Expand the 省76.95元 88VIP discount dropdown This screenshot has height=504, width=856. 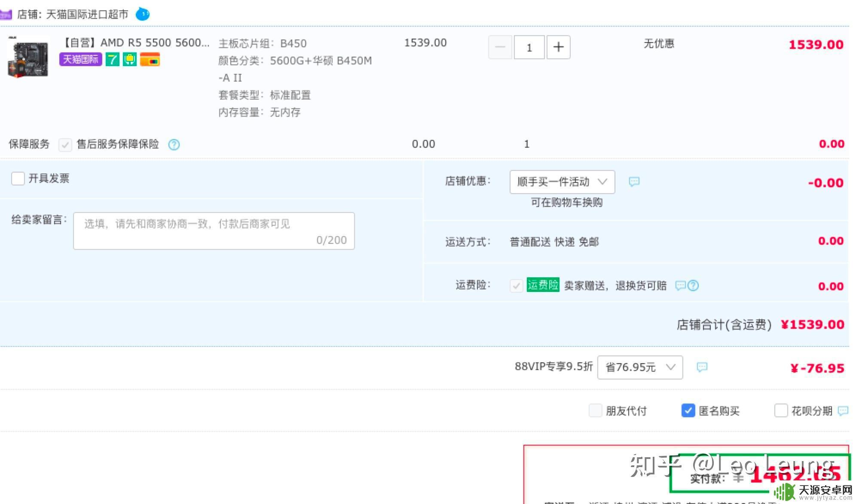pos(640,367)
